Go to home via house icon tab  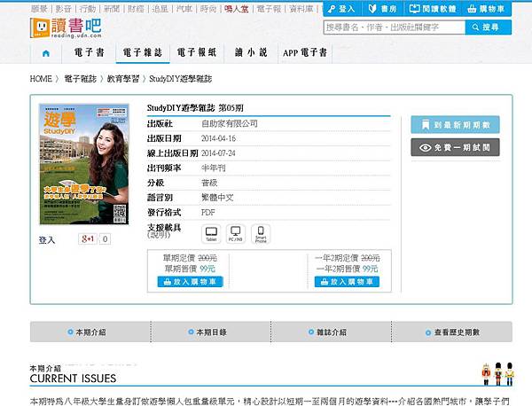click(46, 53)
